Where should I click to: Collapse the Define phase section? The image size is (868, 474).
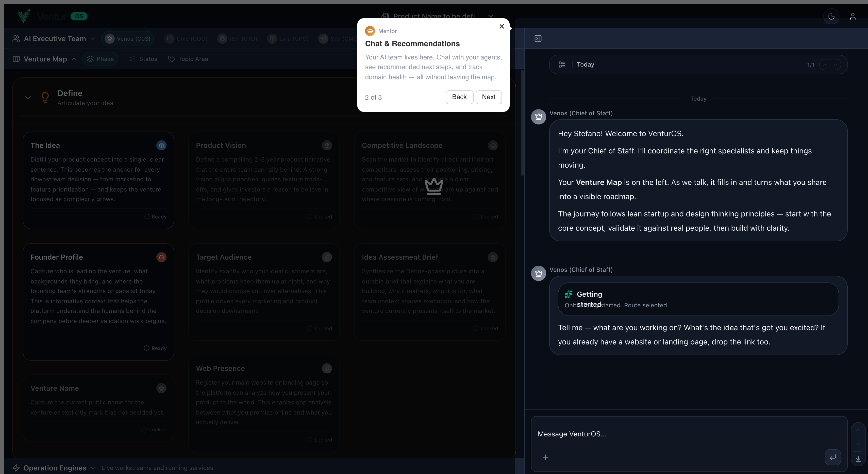coord(28,98)
